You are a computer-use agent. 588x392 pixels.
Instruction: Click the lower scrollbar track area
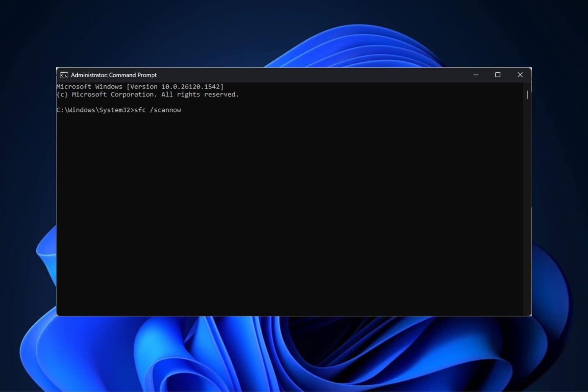click(528, 249)
